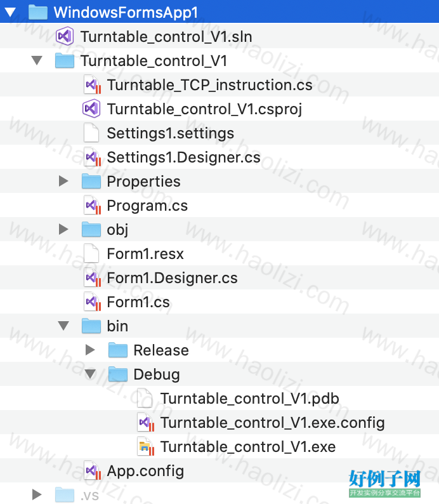Expand the Properties folder

pyautogui.click(x=63, y=181)
